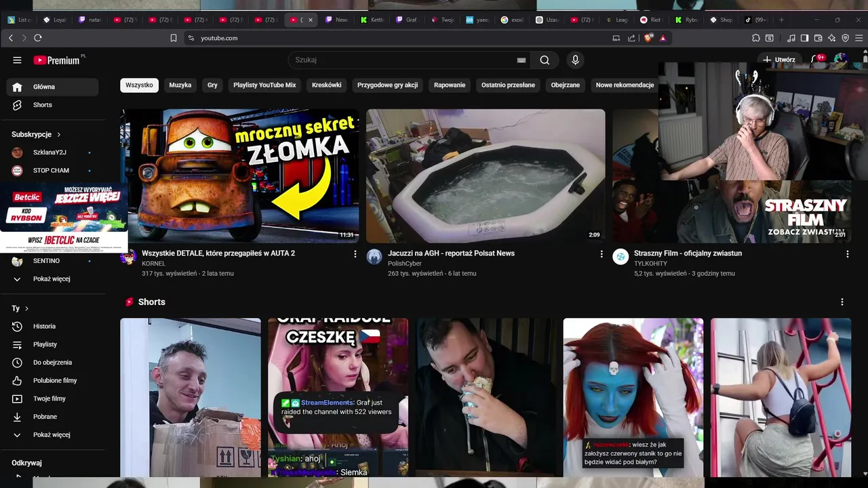
Task: Open the Shorts shelf three-dot menu
Action: coord(842,302)
